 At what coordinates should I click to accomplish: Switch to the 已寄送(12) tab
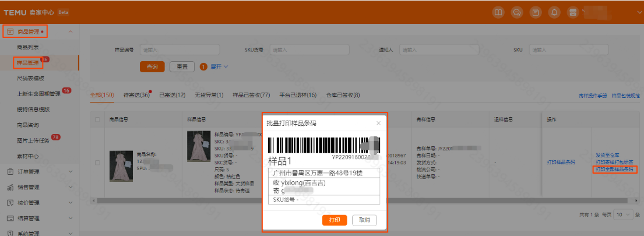[x=172, y=95]
